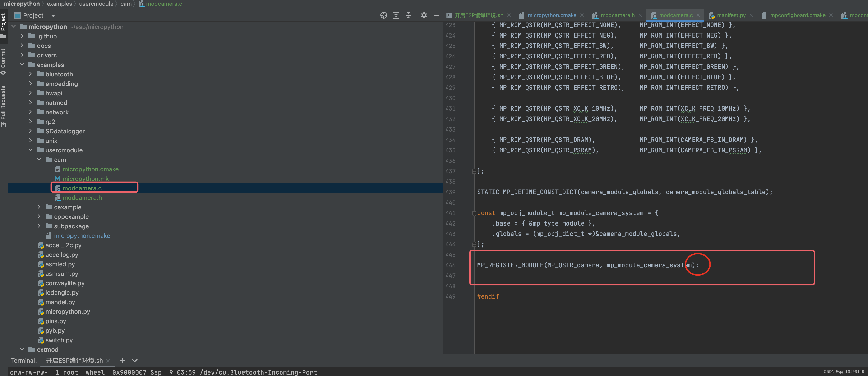
Task: Collapse the usercmodule folder
Action: pyautogui.click(x=31, y=150)
